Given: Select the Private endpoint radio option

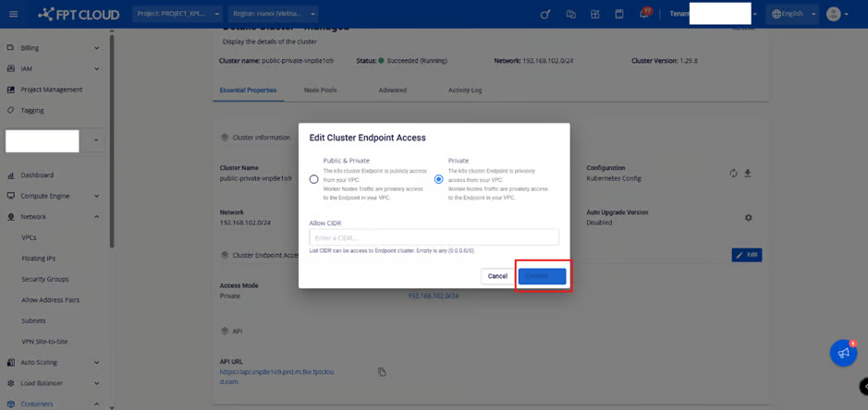Looking at the screenshot, I should pos(439,179).
